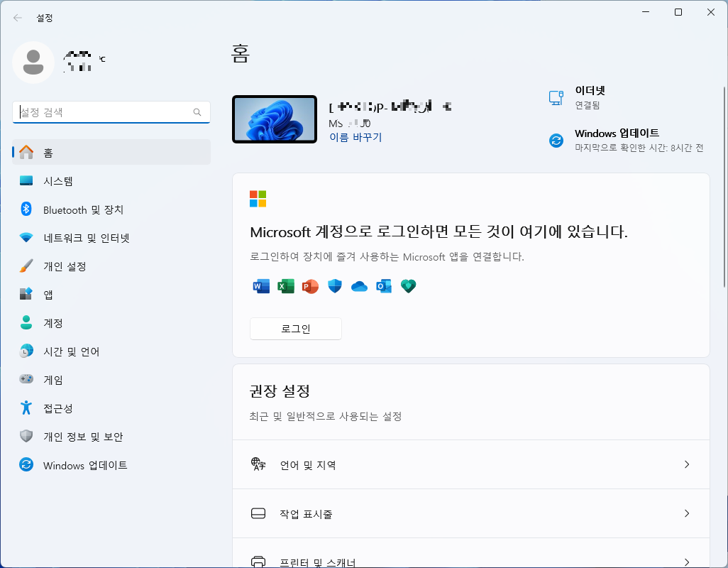Open the 계정 category
728x568 pixels.
pos(111,323)
